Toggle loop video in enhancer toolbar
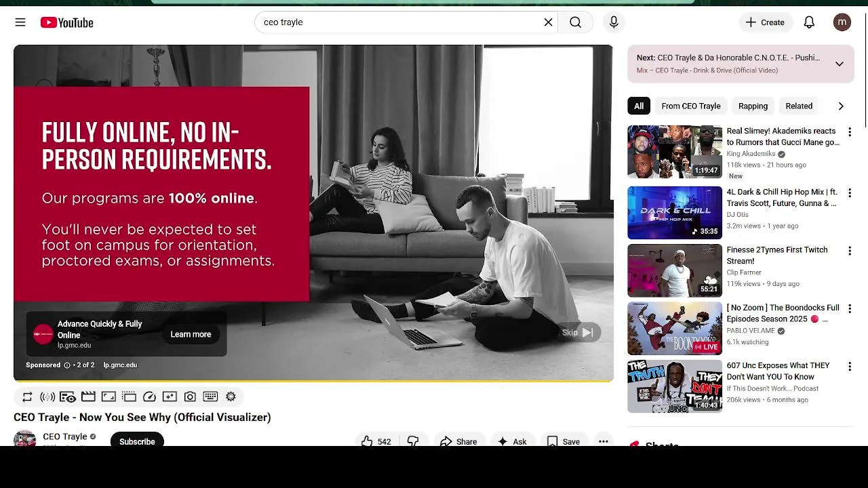 (x=27, y=396)
